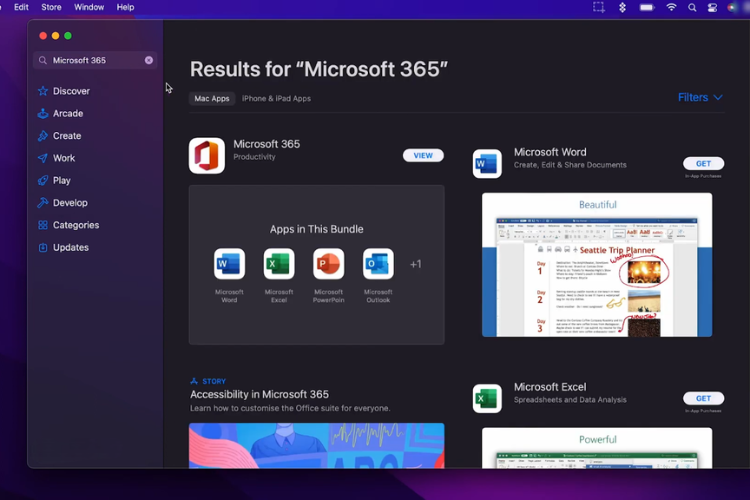Switch to the Mac Apps tab

click(x=211, y=99)
